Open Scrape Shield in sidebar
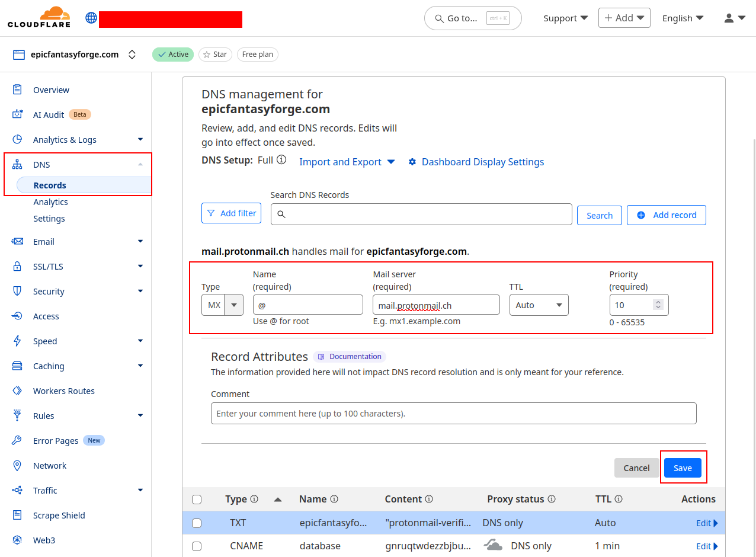 (59, 516)
